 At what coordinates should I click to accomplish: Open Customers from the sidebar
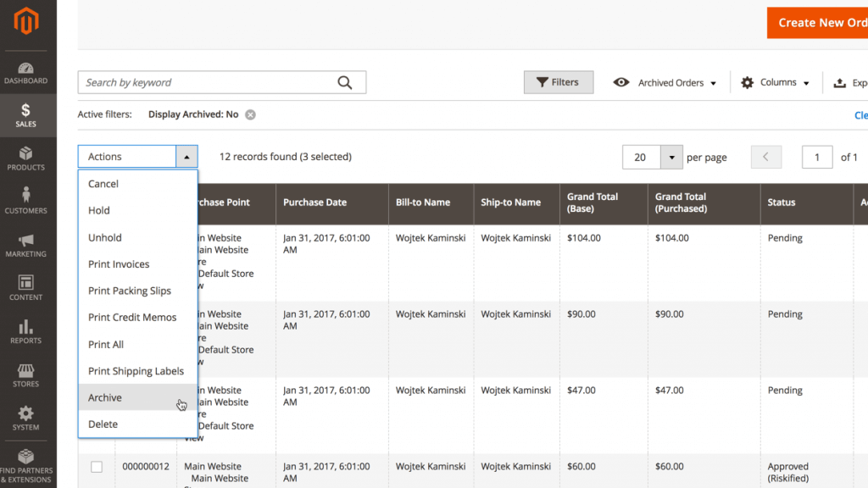click(x=25, y=201)
